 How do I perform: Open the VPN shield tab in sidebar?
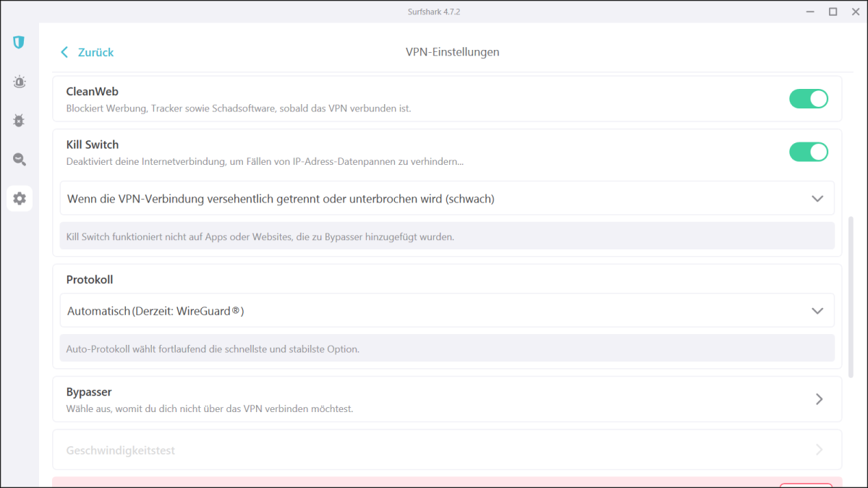coord(19,43)
